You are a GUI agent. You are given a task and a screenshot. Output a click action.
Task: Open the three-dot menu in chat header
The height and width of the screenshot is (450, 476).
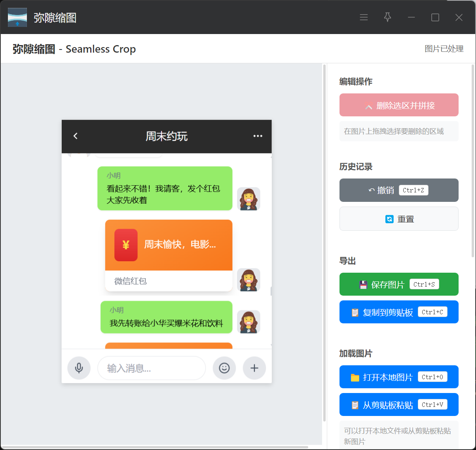[258, 136]
